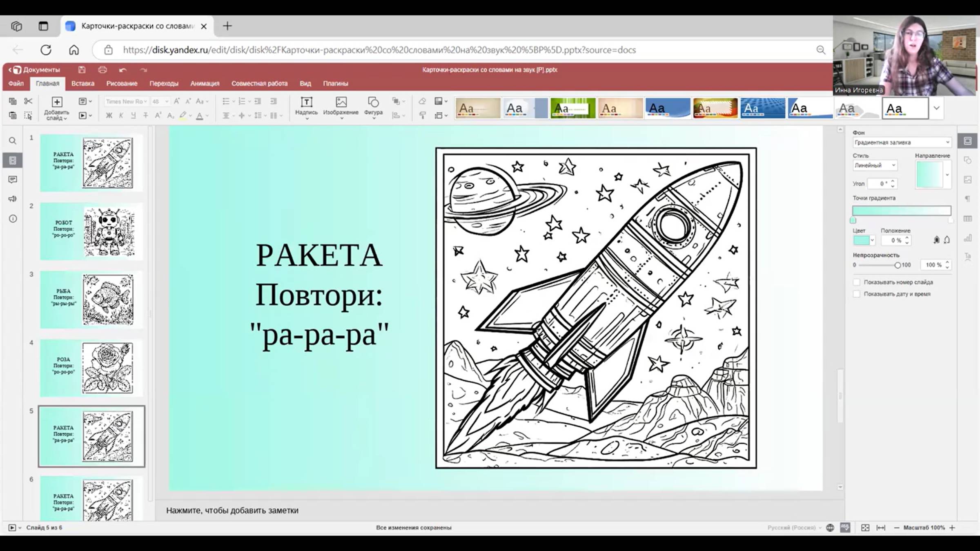Open the Линейный style dropdown
Image resolution: width=980 pixels, height=551 pixels.
[875, 165]
